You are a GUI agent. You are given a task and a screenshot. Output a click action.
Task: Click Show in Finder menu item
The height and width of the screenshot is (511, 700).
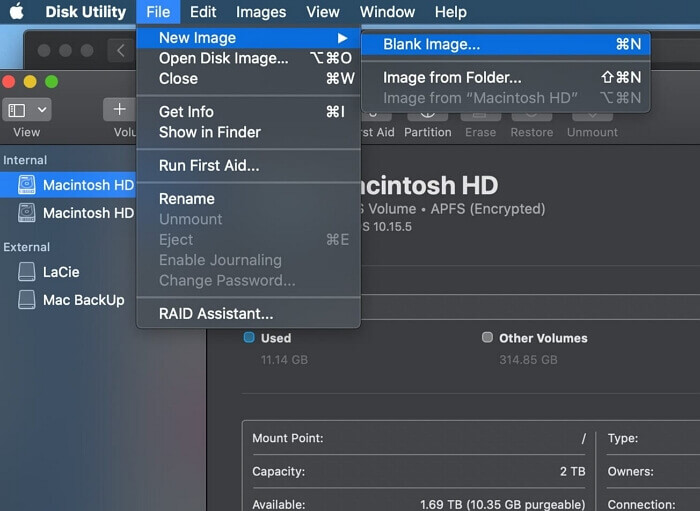pyautogui.click(x=210, y=132)
